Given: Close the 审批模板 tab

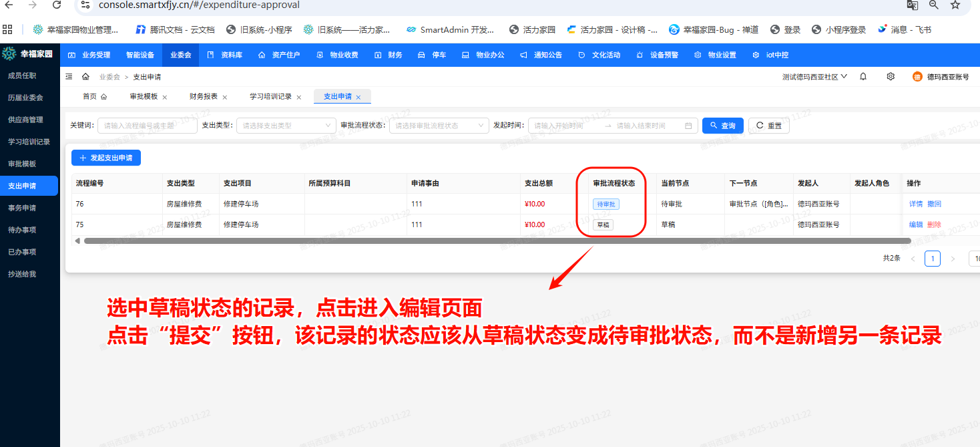Looking at the screenshot, I should click(x=165, y=98).
